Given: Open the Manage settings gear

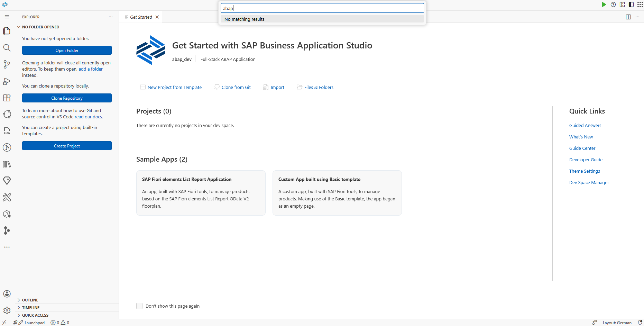Looking at the screenshot, I should point(7,310).
